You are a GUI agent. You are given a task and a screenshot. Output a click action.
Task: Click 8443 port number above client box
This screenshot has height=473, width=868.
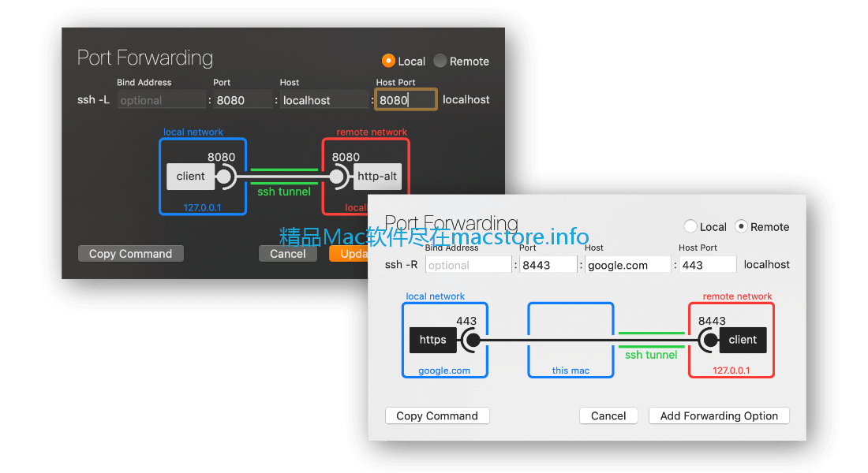coord(712,322)
